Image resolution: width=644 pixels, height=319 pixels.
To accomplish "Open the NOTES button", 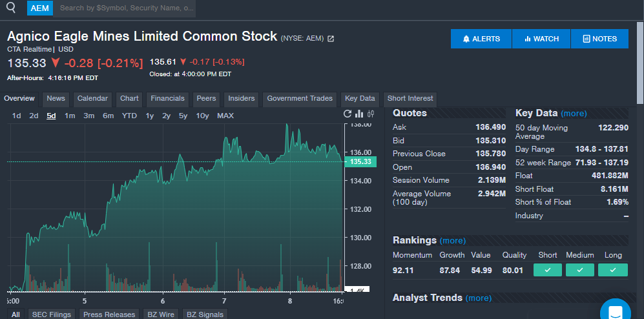I will (x=599, y=39).
